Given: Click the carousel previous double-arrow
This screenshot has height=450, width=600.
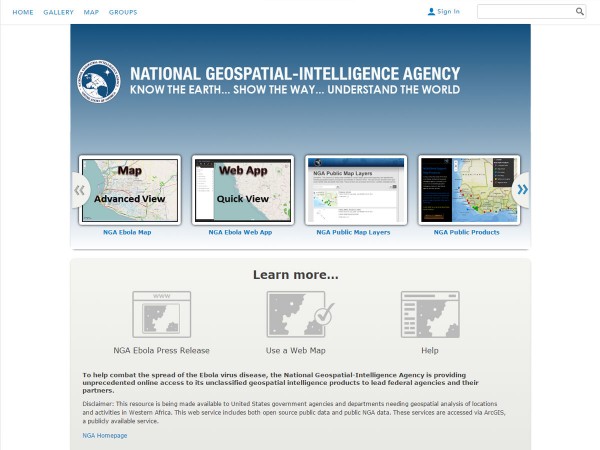Looking at the screenshot, I should pyautogui.click(x=80, y=190).
